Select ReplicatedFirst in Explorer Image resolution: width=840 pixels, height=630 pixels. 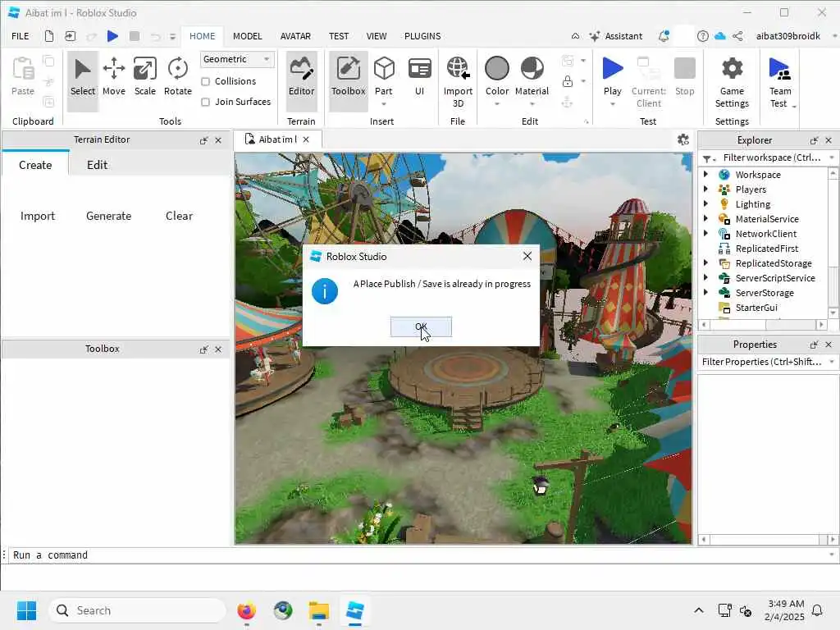(767, 249)
